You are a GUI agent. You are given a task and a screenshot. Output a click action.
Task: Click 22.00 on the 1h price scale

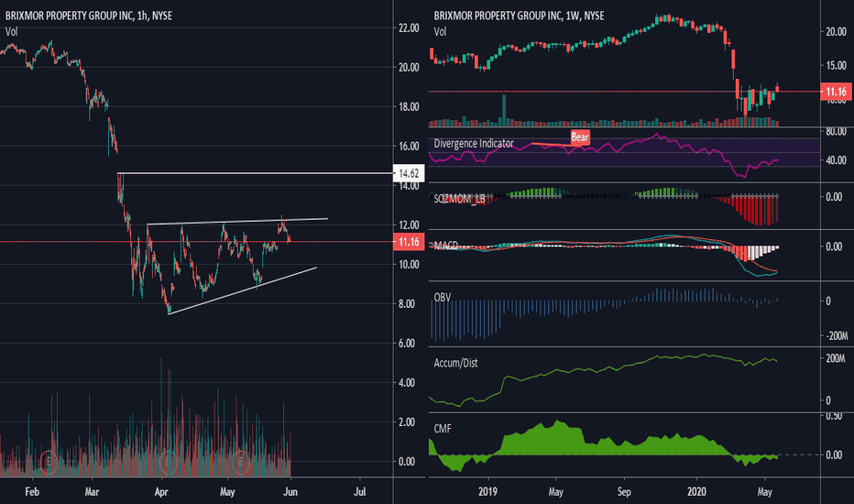point(409,27)
